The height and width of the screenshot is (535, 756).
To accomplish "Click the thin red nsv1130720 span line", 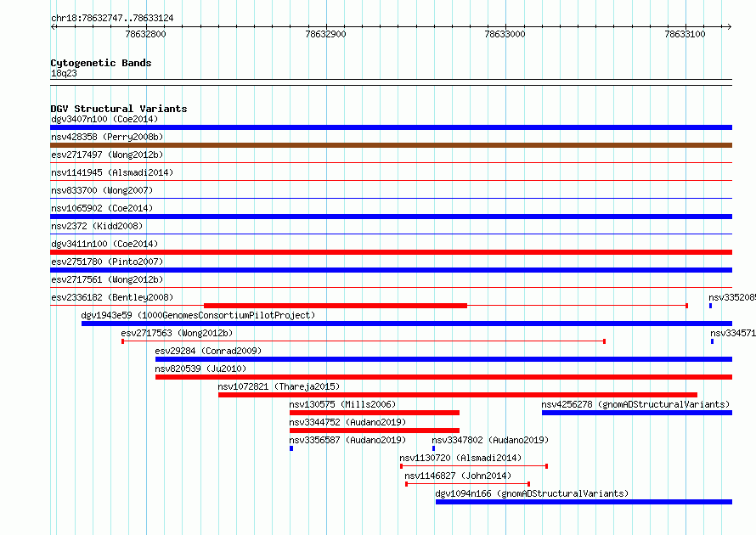I will click(473, 466).
